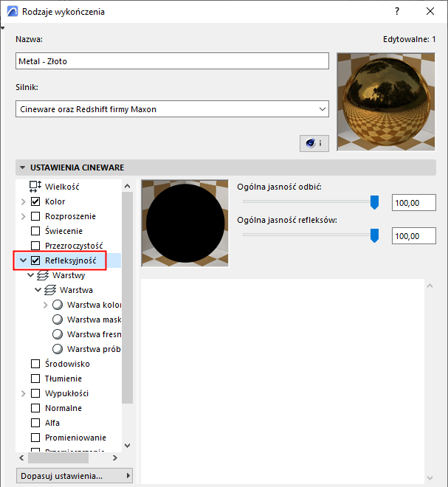Enable the Tłumienie checkbox
Screen dimensions: 448x487
(35, 379)
